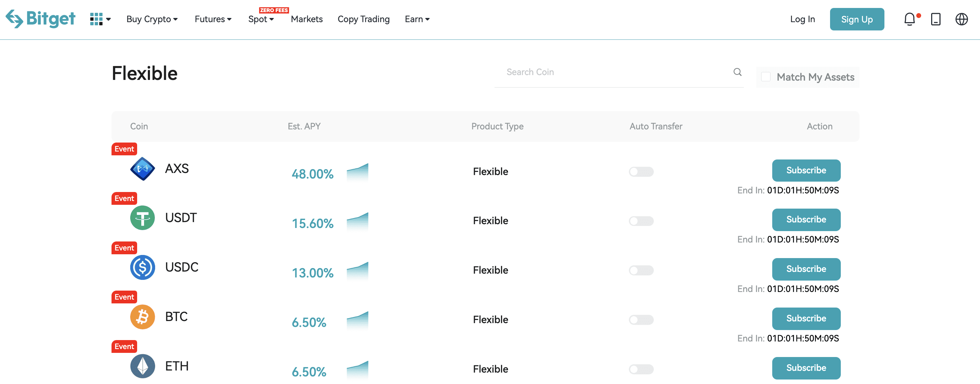Click the search magnifier icon
Image resolution: width=980 pixels, height=384 pixels.
[x=737, y=72]
